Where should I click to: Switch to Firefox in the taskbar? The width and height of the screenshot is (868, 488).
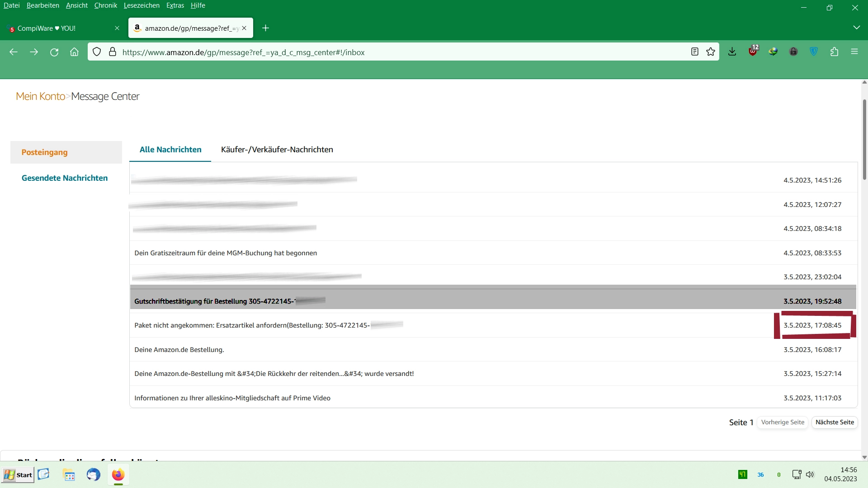tap(118, 475)
